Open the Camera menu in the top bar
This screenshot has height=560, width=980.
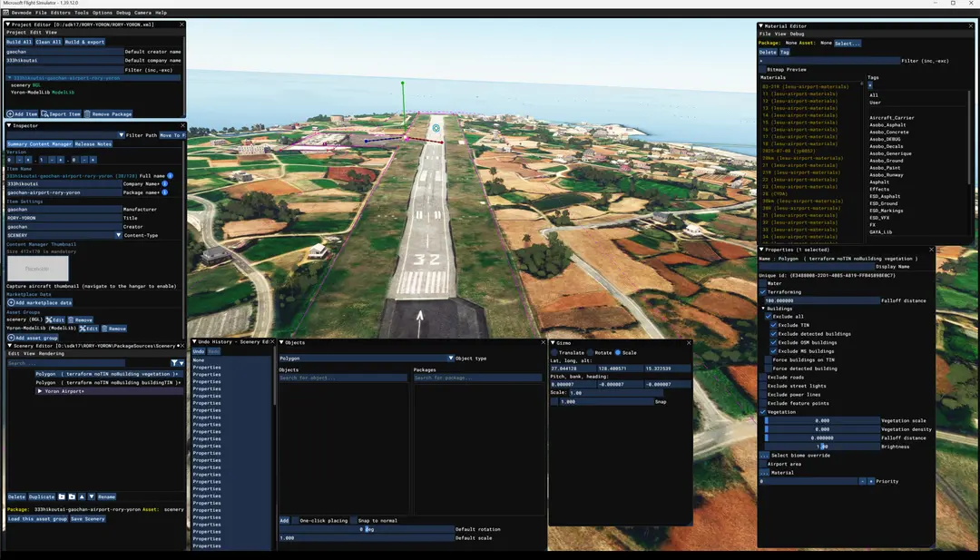(142, 13)
